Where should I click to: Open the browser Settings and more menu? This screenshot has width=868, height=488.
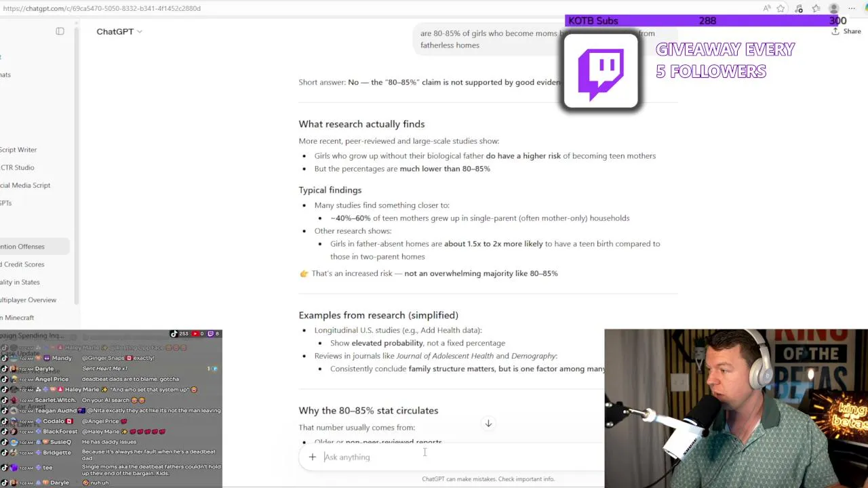(852, 8)
